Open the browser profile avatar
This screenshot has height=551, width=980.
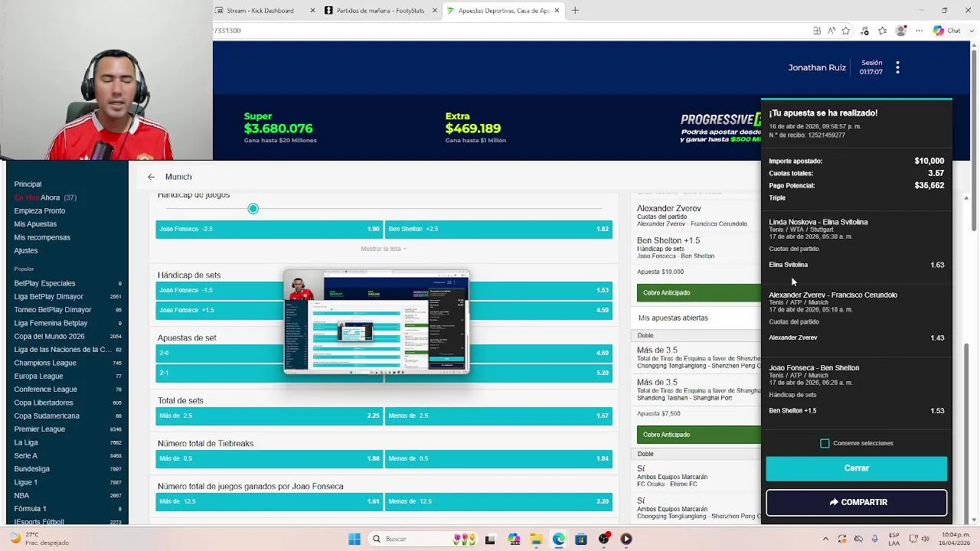pyautogui.click(x=901, y=31)
